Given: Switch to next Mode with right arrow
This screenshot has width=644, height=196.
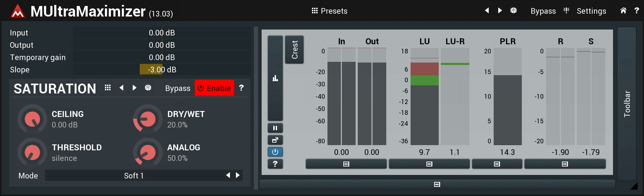Looking at the screenshot, I should [238, 175].
